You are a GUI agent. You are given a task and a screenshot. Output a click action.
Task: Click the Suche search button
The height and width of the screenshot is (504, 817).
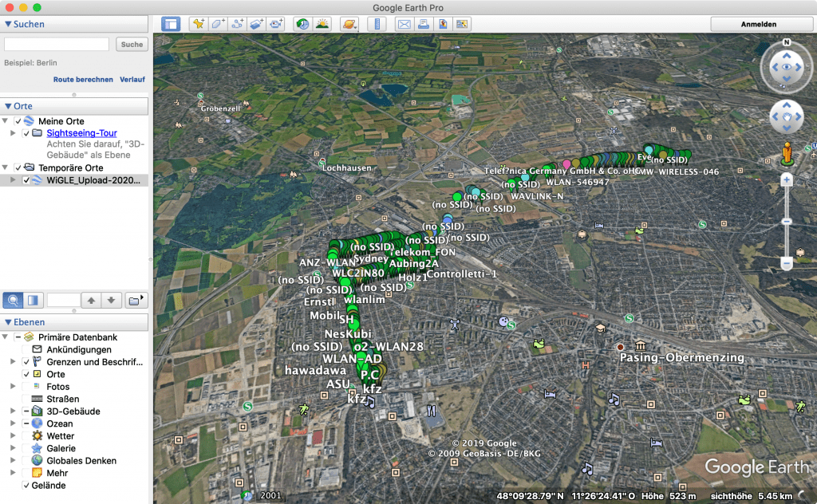(x=132, y=44)
